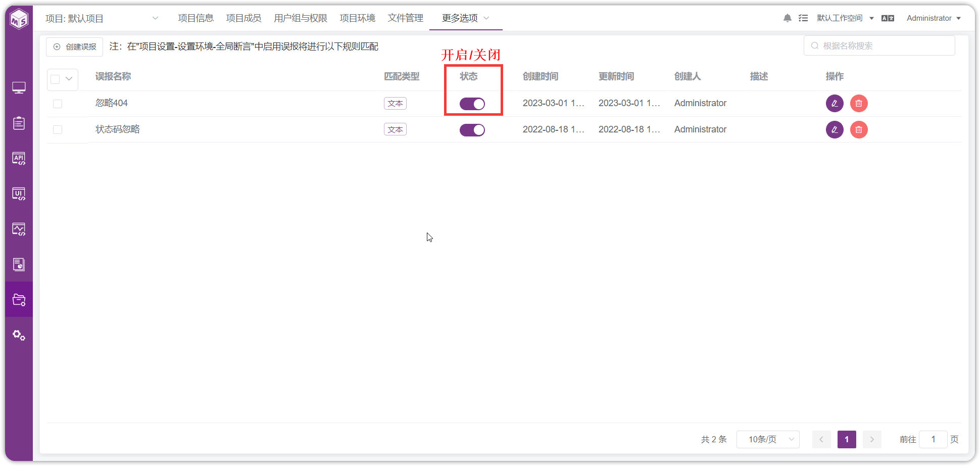Image resolution: width=980 pixels, height=466 pixels.
Task: Open the system settings gears icon
Action: (19, 335)
